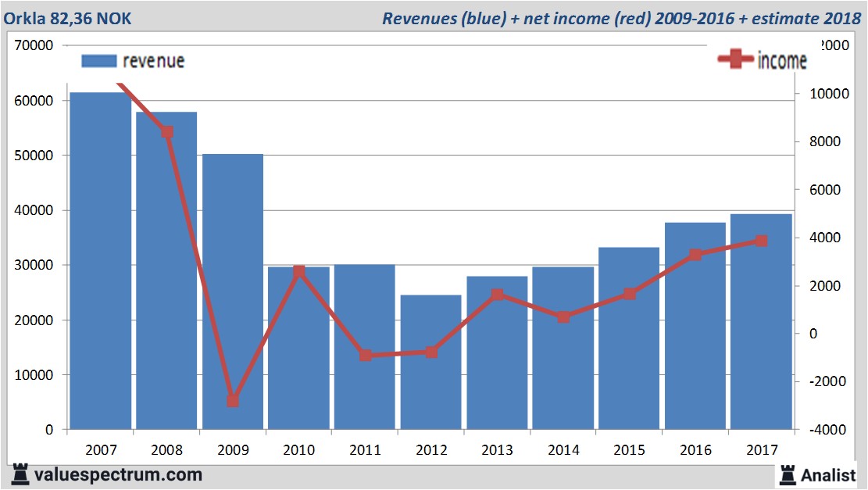The height and width of the screenshot is (490, 868).
Task: Click the 'revenue' legend label
Action: coord(153,61)
